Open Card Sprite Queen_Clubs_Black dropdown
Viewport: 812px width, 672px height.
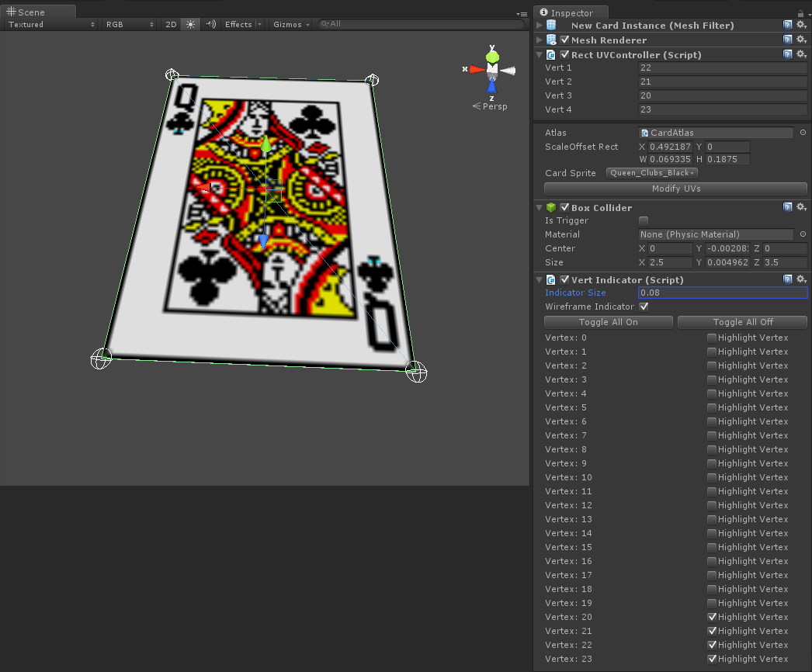[652, 173]
